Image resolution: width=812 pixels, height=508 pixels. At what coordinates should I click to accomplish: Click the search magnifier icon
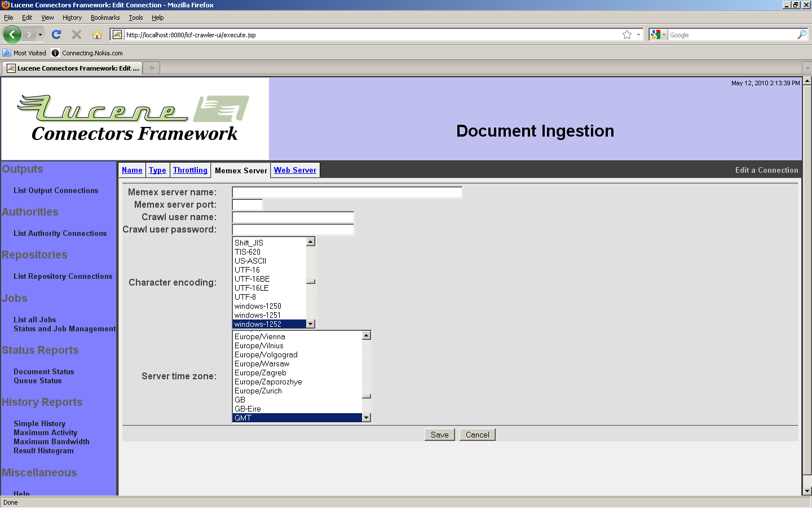801,34
